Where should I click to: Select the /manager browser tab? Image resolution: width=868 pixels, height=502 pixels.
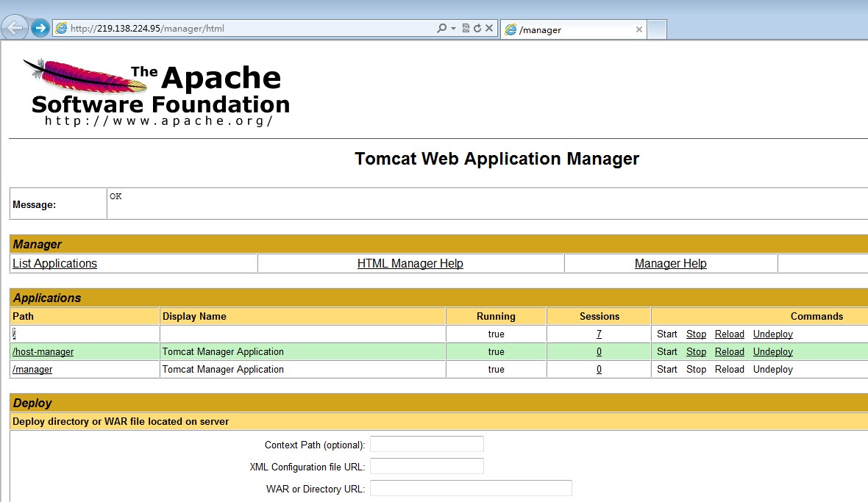tap(573, 29)
